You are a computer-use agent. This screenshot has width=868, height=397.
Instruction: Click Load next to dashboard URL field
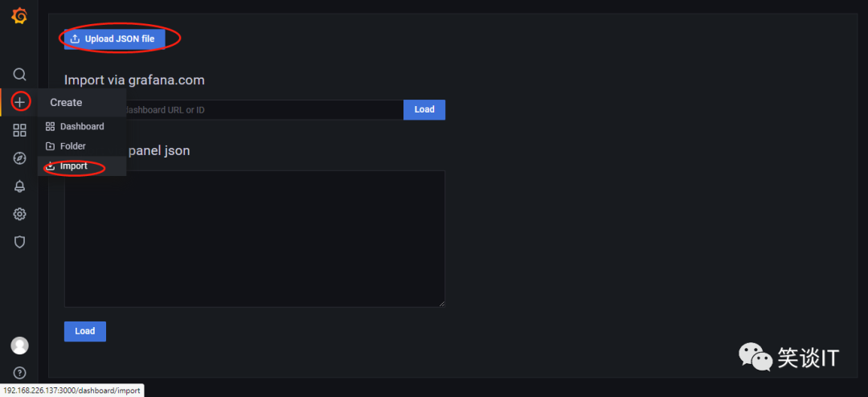(x=424, y=109)
